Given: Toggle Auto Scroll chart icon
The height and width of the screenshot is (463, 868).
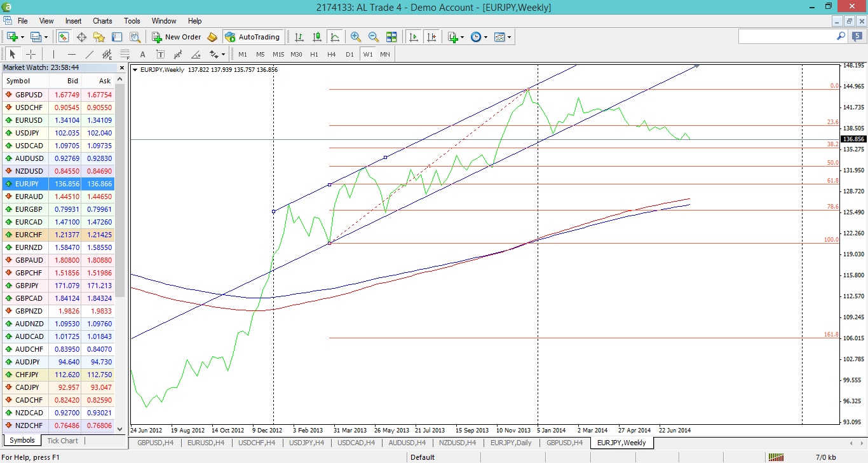Looking at the screenshot, I should 414,37.
